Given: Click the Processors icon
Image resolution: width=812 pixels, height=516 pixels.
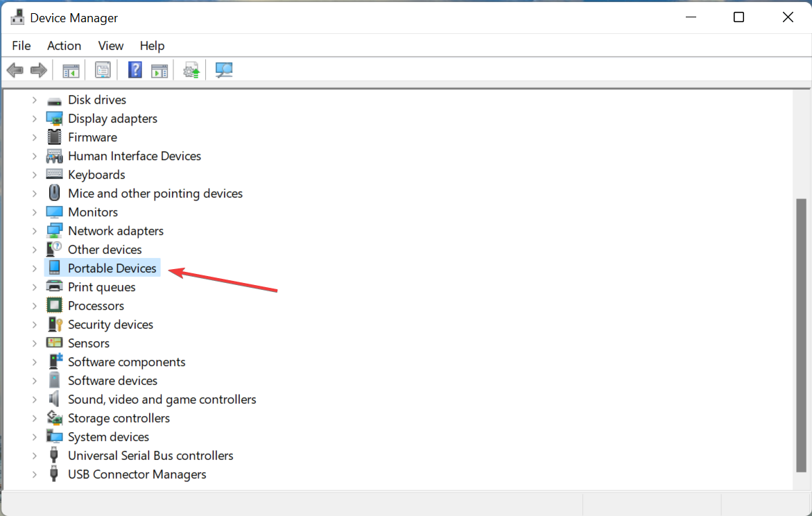Looking at the screenshot, I should tap(54, 306).
